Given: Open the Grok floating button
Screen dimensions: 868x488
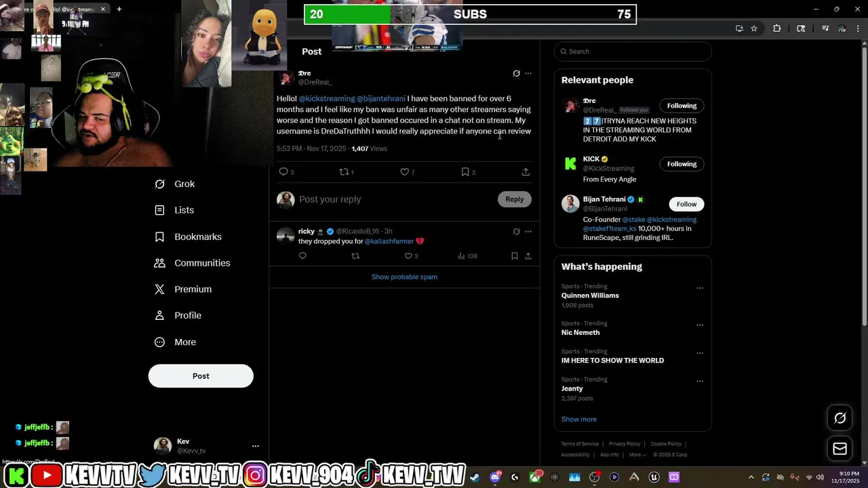Looking at the screenshot, I should pos(840,418).
